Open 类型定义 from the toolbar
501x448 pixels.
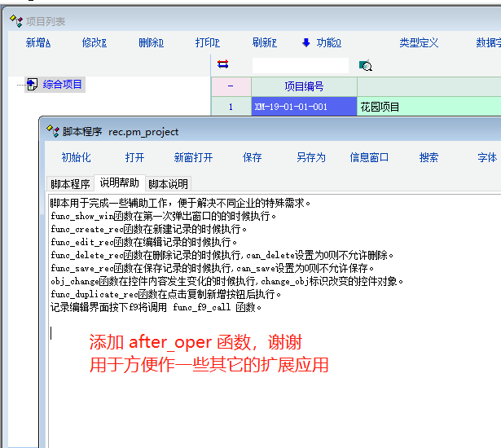419,43
